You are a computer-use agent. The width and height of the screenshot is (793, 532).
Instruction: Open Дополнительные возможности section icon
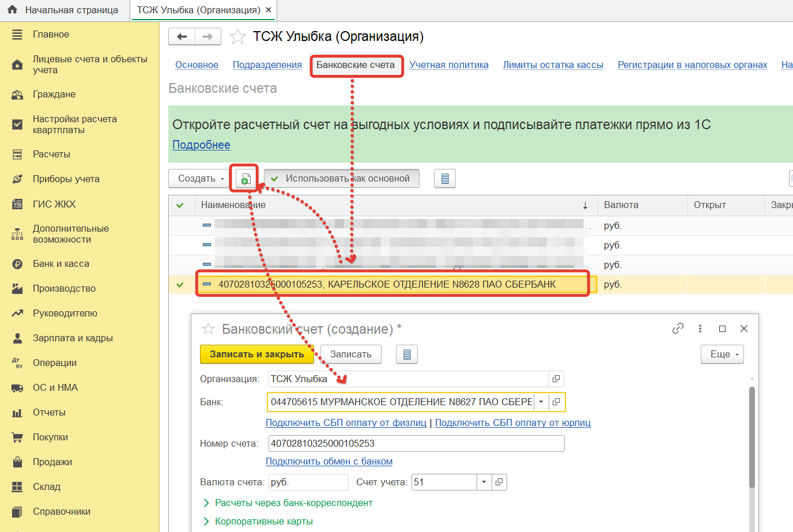coord(17,234)
